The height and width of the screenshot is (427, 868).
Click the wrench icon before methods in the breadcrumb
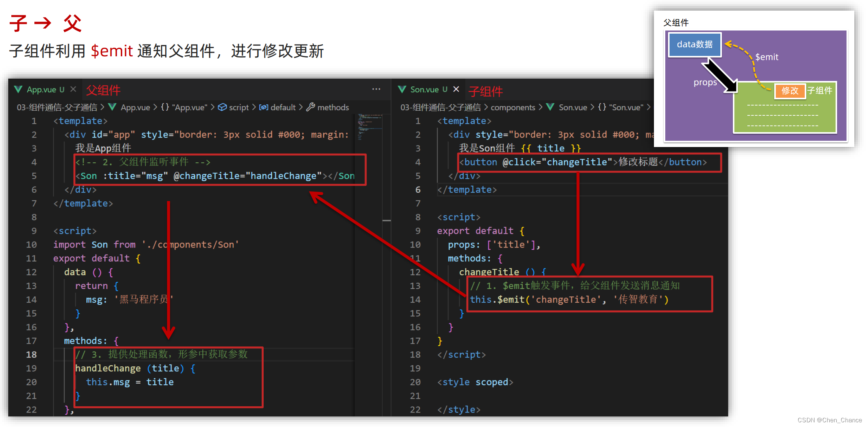click(x=311, y=107)
